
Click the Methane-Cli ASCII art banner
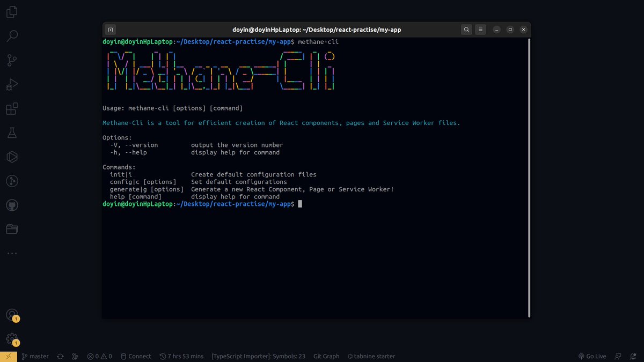[221, 70]
